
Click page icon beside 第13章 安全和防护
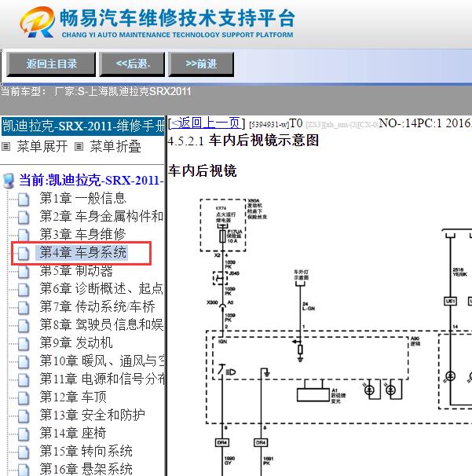point(24,416)
